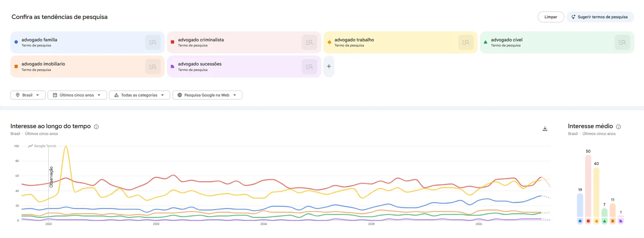Click the purple marker for advogado sucessões
Viewport: 644px width, 238px height.
tap(173, 66)
